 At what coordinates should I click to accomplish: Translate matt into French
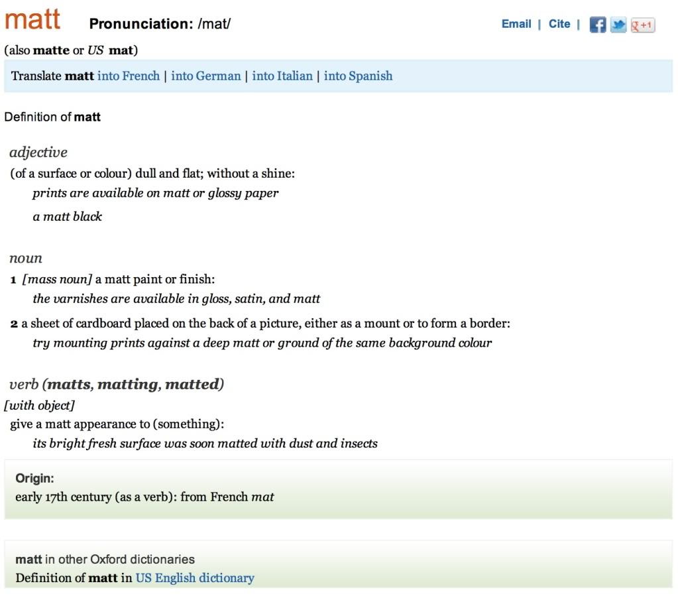click(x=129, y=76)
